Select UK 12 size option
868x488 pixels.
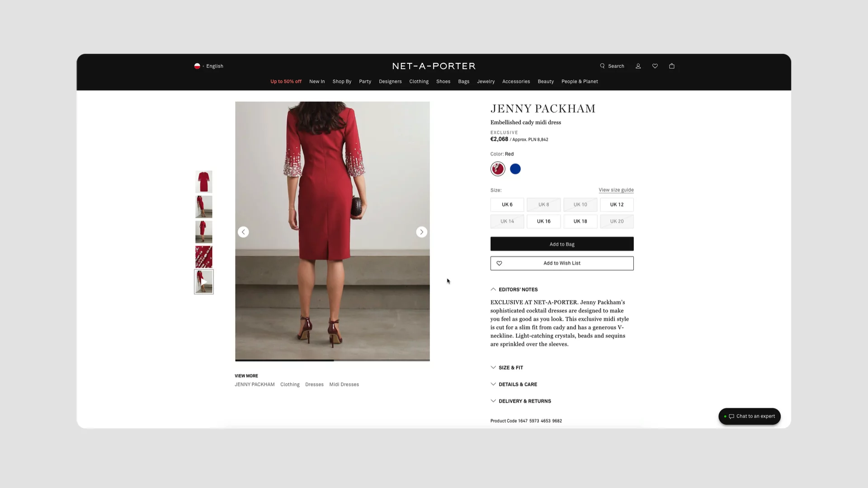click(x=617, y=204)
